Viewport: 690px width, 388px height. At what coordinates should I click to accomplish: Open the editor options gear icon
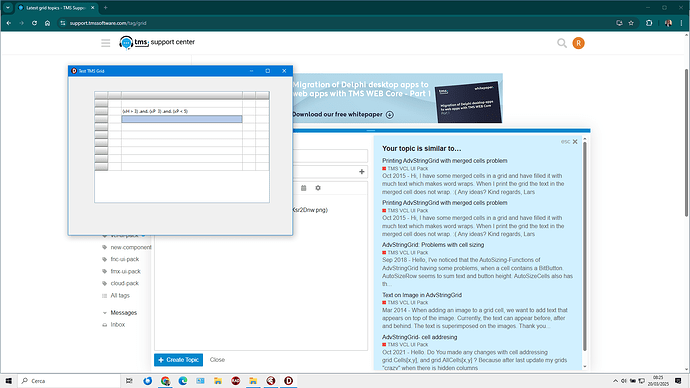point(318,188)
